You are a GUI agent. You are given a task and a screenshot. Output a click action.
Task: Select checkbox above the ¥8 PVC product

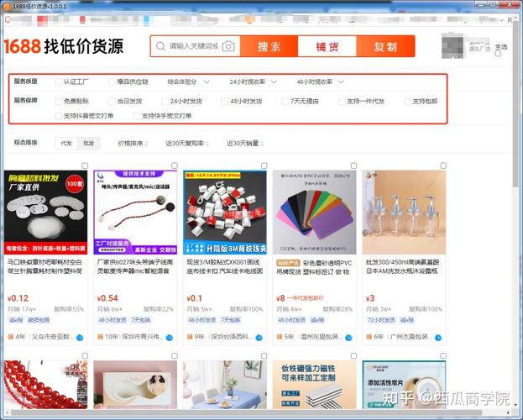[x=353, y=165]
